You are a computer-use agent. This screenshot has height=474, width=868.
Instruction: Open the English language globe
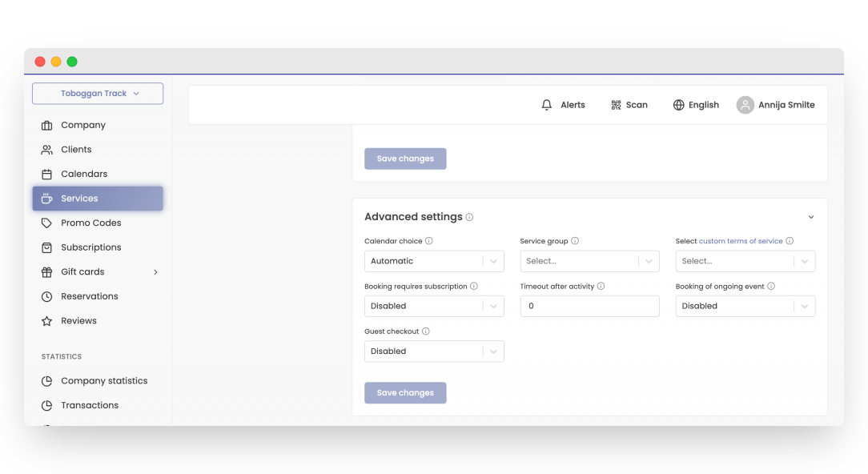point(677,104)
